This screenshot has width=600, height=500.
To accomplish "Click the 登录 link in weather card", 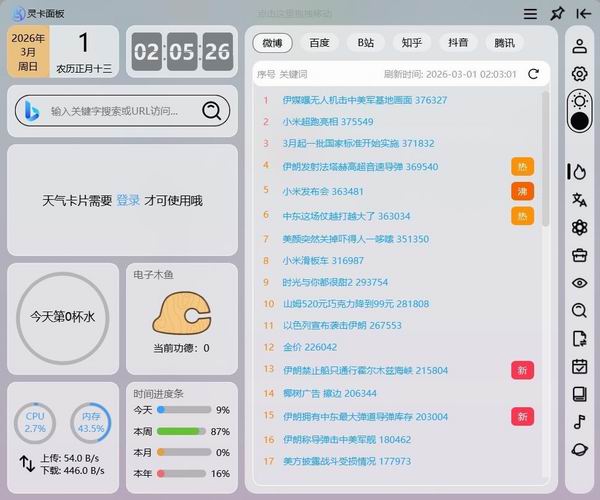I will [x=128, y=200].
